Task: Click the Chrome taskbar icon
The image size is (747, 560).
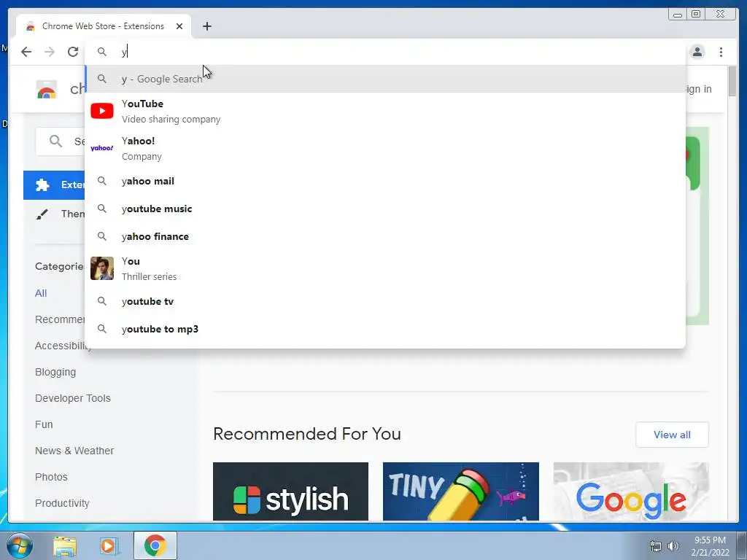Action: click(155, 545)
